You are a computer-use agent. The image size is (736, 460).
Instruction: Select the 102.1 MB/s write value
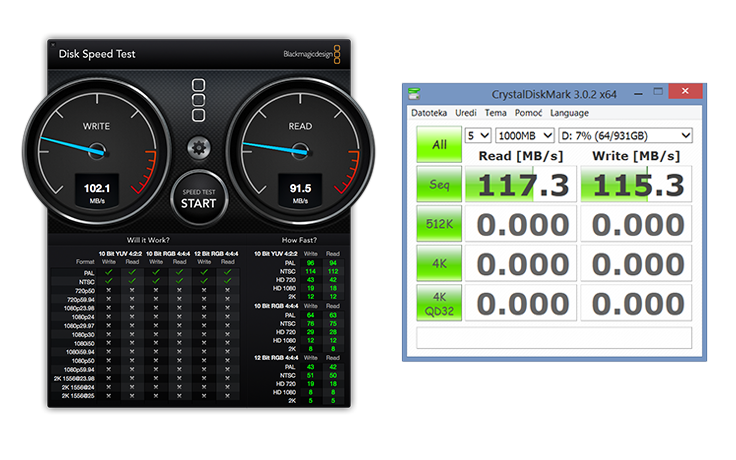point(97,190)
